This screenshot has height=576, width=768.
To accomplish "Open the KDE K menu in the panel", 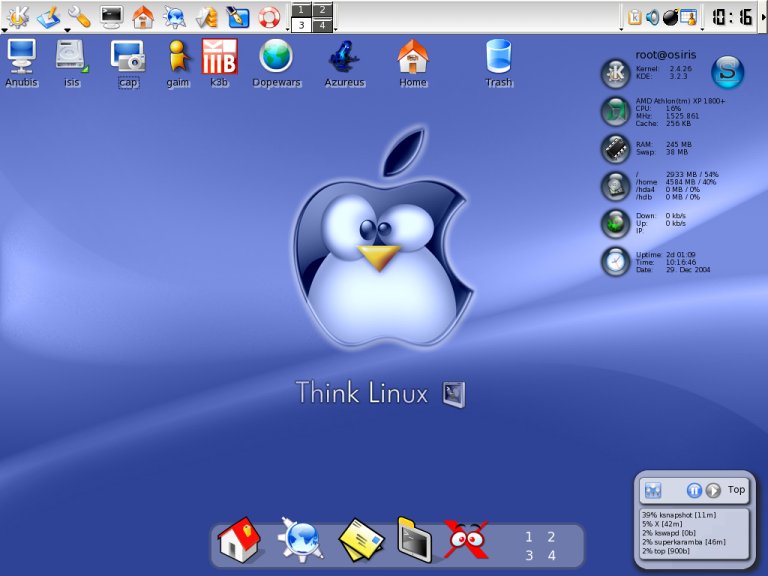I will (18, 17).
